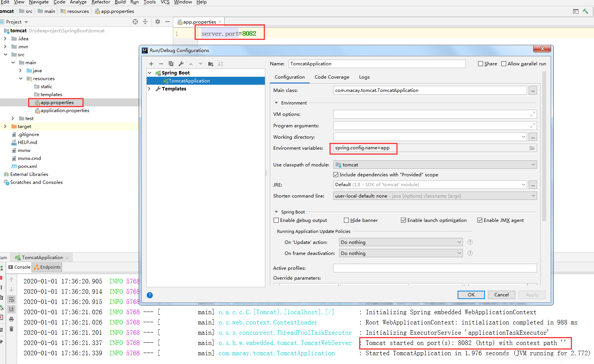
Task: Locate opened file in Project panel
Action: 135,22
